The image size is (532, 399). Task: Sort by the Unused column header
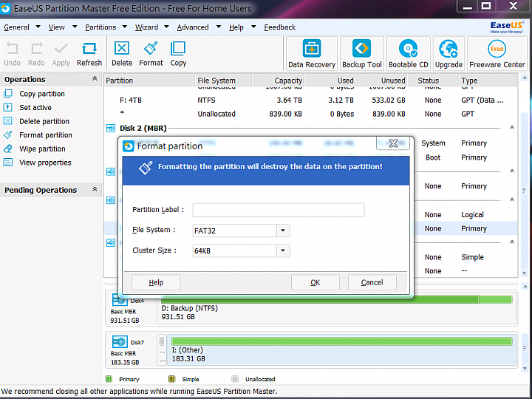click(381, 81)
